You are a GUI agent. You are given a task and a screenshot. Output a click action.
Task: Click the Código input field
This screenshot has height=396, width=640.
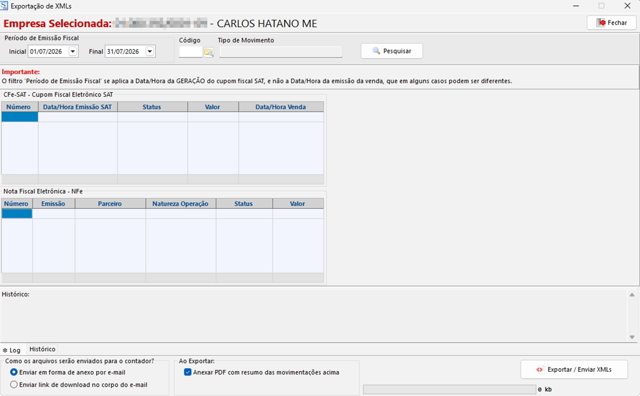point(191,52)
